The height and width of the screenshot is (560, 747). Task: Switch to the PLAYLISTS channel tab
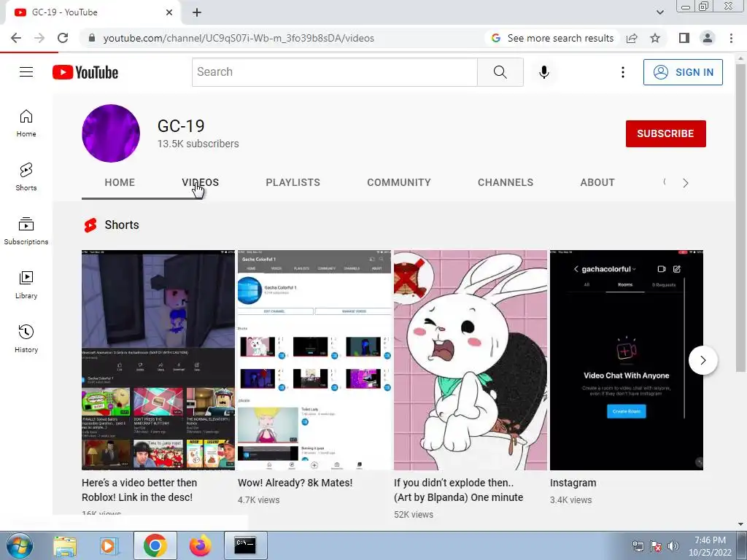point(293,182)
